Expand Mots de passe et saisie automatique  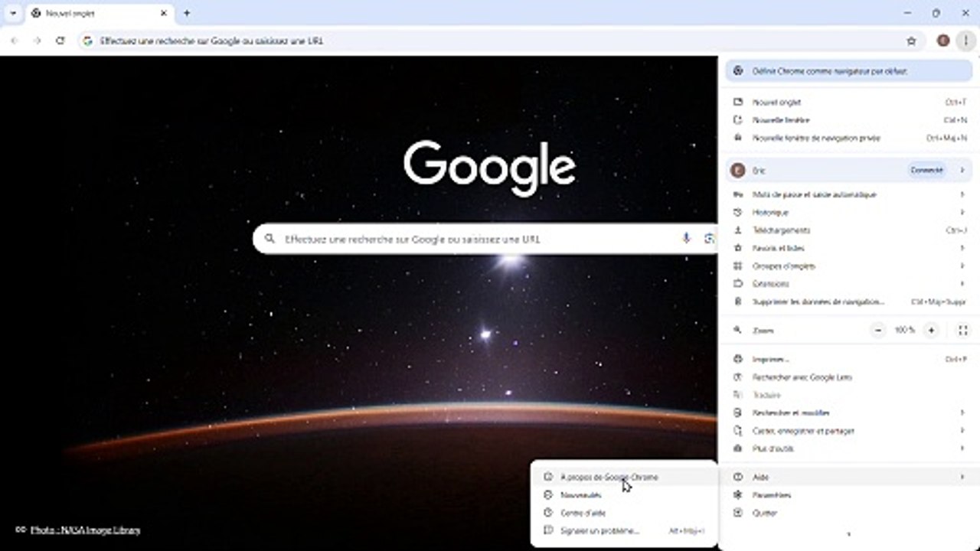(848, 194)
